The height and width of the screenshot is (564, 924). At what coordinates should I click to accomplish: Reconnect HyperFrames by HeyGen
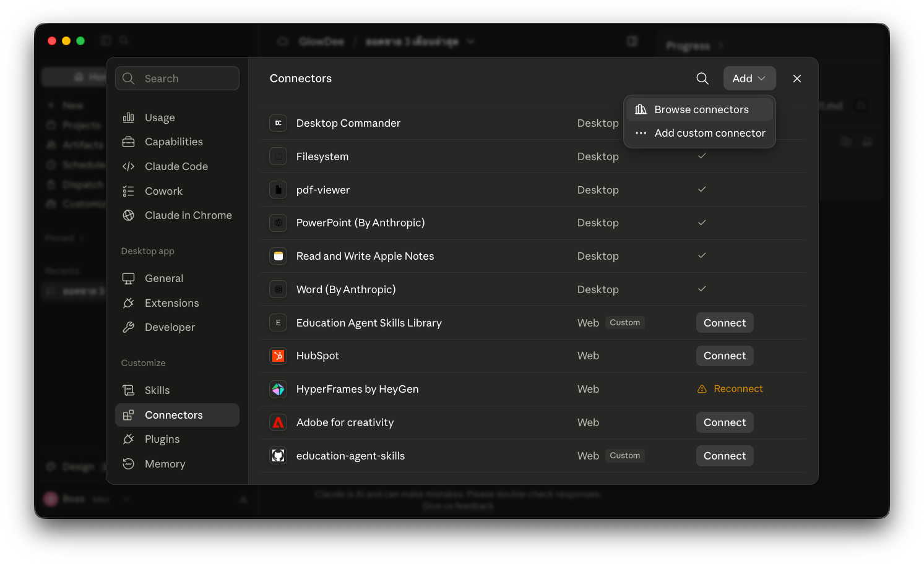(730, 389)
